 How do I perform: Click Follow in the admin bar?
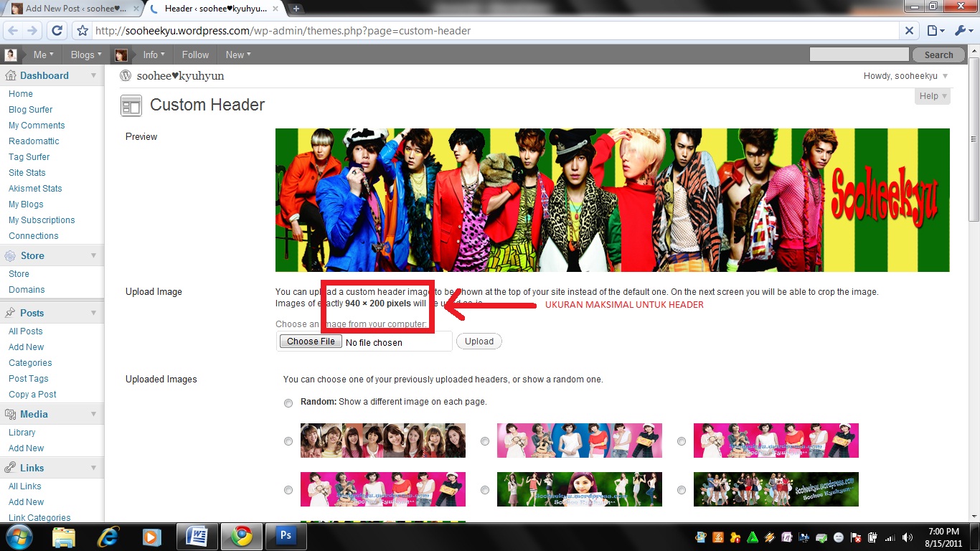point(195,55)
